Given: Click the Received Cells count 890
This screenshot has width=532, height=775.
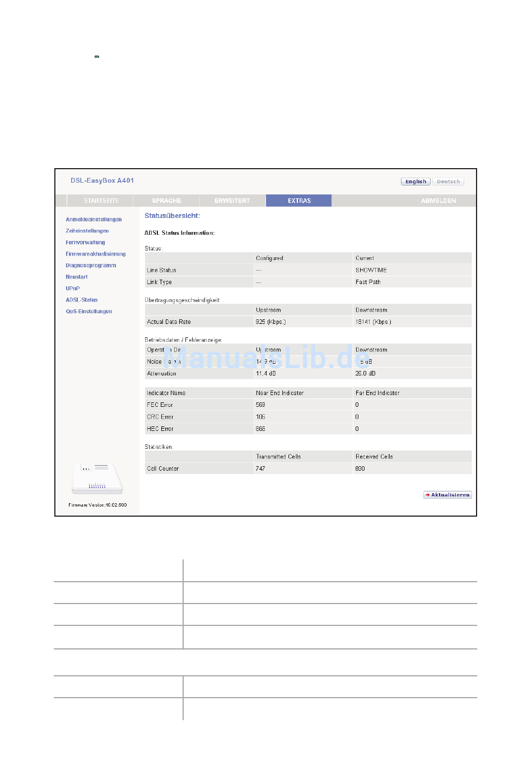Looking at the screenshot, I should point(360,468).
